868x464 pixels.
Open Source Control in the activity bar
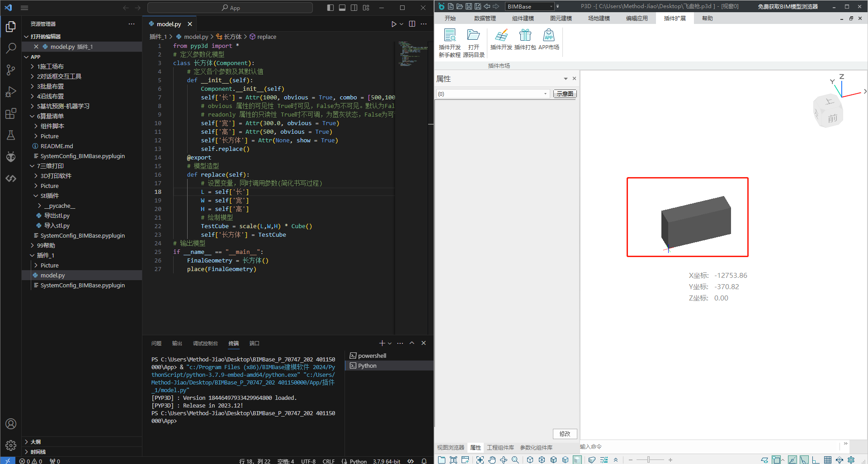click(11, 70)
